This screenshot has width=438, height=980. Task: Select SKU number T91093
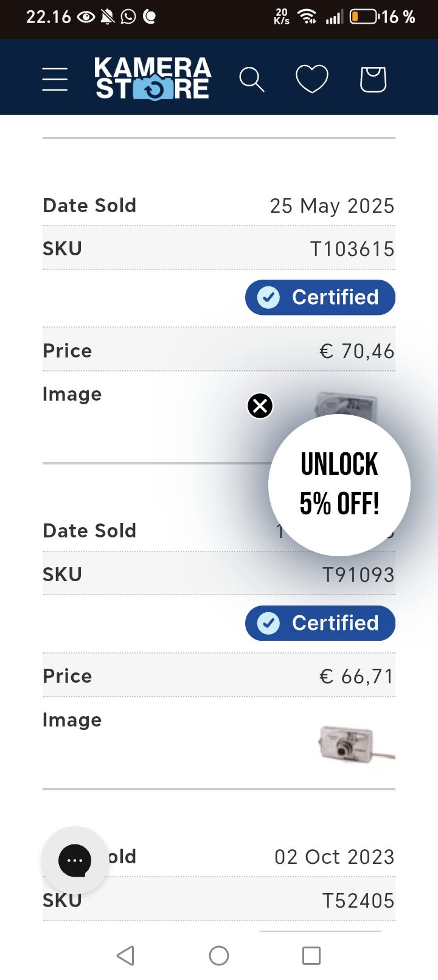(x=358, y=575)
